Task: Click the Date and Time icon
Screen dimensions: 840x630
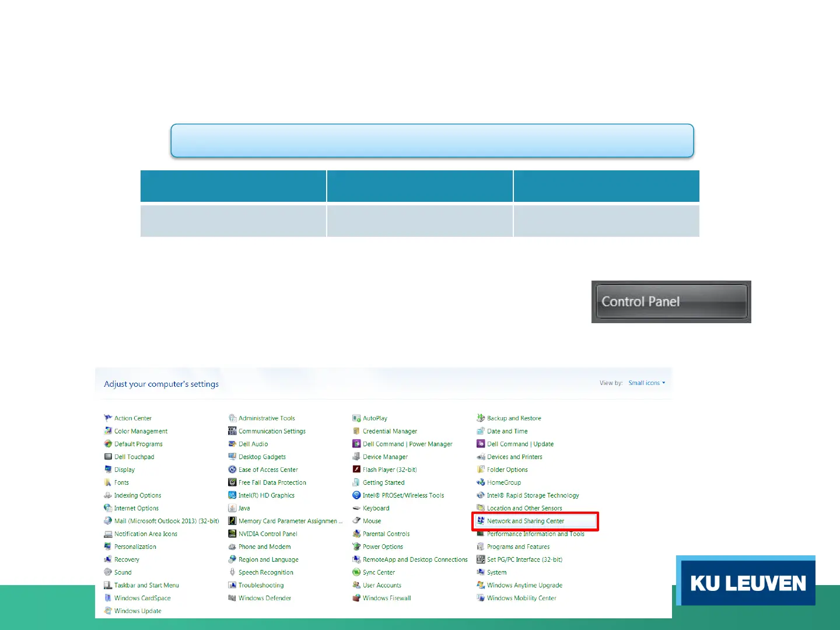Action: (481, 430)
